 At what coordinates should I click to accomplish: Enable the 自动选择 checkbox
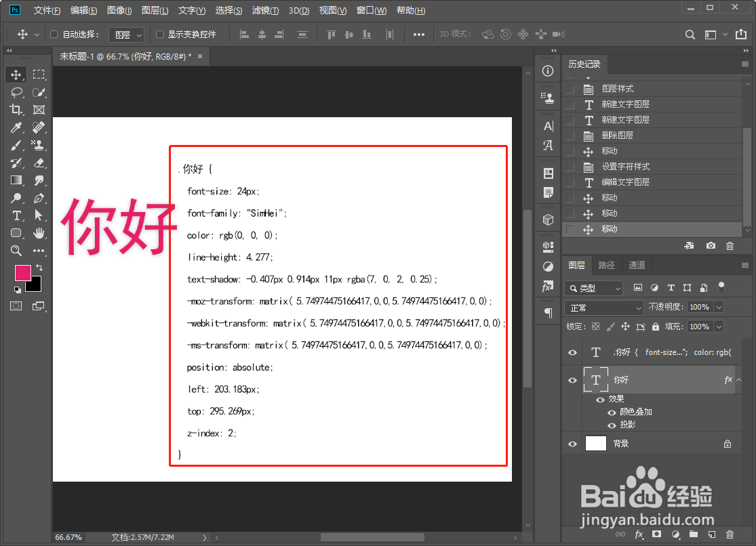click(54, 35)
